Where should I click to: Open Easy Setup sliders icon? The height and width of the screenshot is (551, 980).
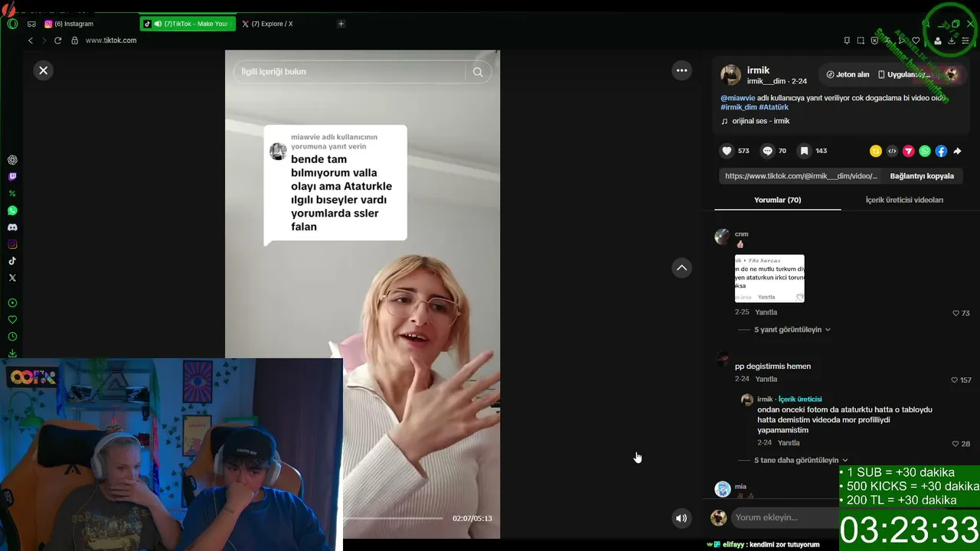(965, 41)
